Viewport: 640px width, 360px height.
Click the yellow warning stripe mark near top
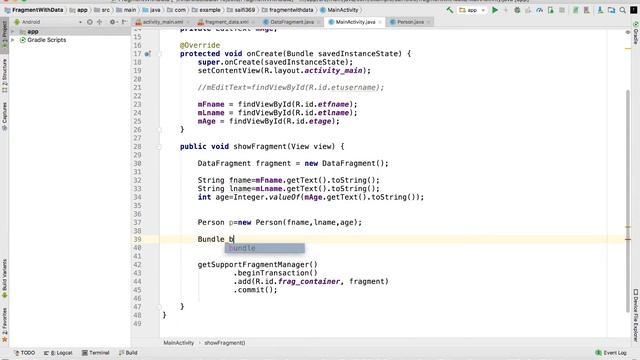click(x=628, y=49)
